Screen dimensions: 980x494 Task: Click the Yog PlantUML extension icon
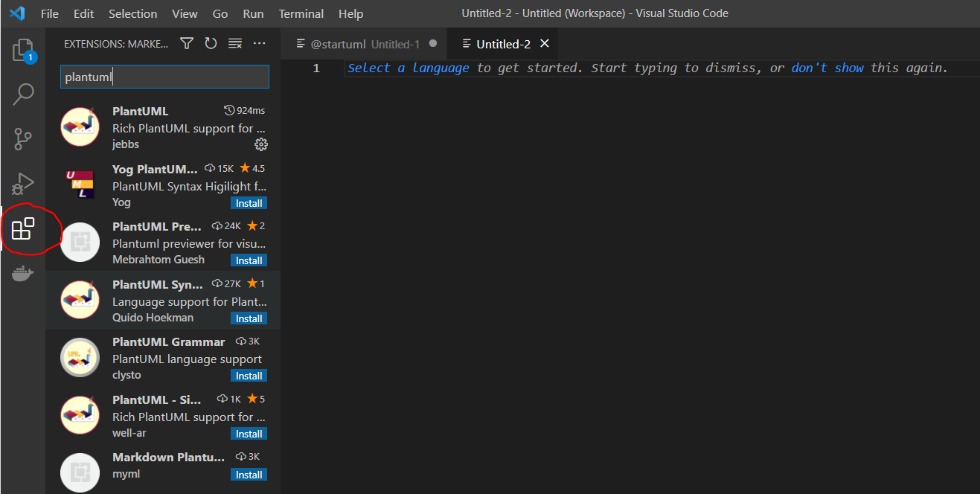pyautogui.click(x=80, y=184)
